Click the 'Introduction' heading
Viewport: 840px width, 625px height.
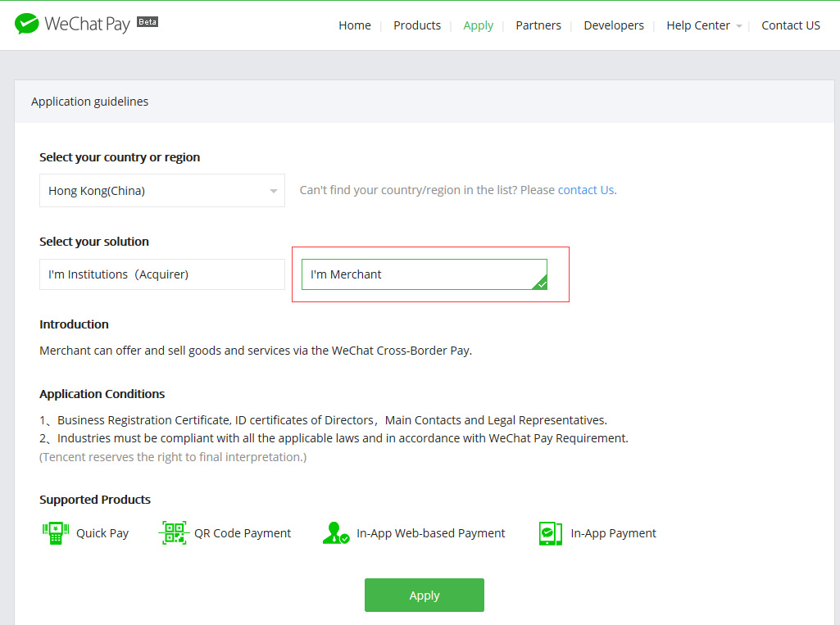point(74,324)
